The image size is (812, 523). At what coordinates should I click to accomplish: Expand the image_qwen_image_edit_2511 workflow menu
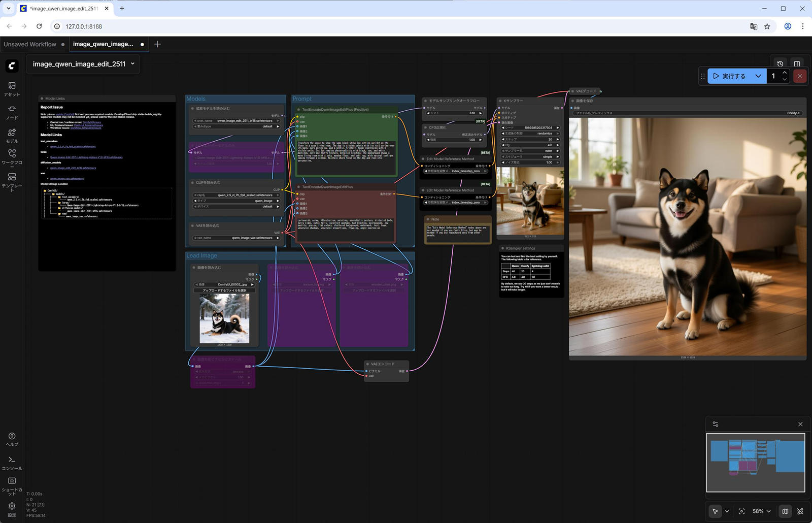[132, 64]
